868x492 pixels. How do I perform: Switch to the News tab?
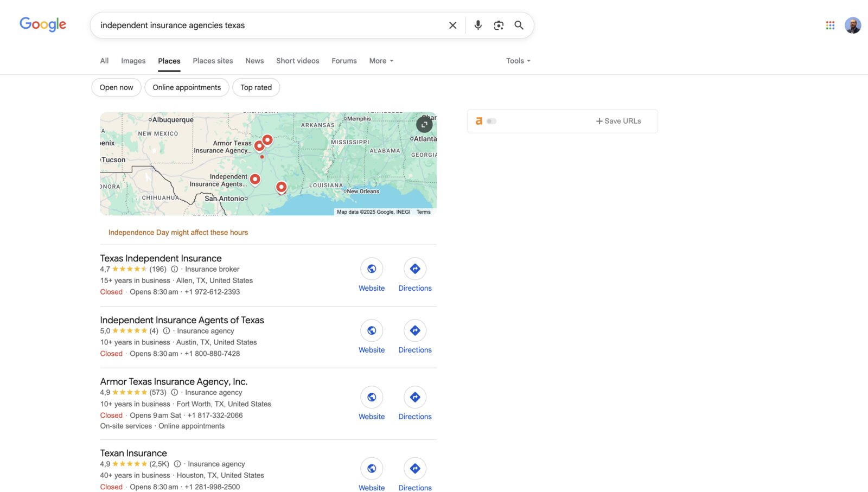[254, 61]
